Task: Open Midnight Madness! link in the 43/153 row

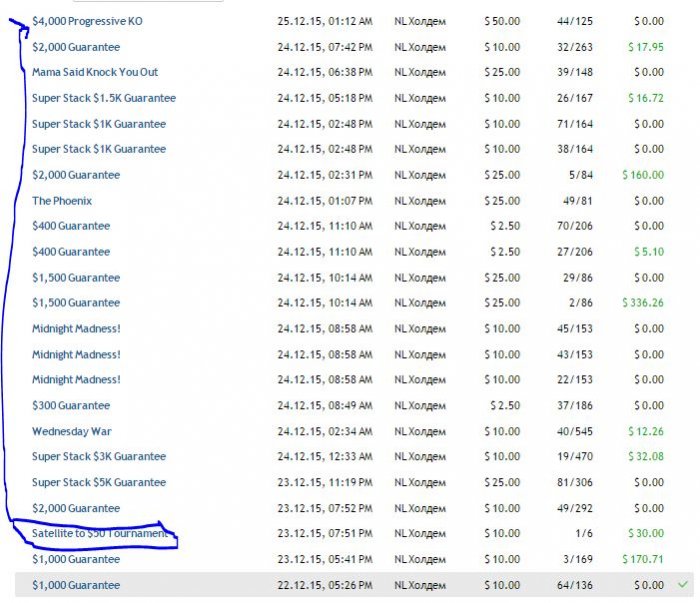Action: coord(76,354)
